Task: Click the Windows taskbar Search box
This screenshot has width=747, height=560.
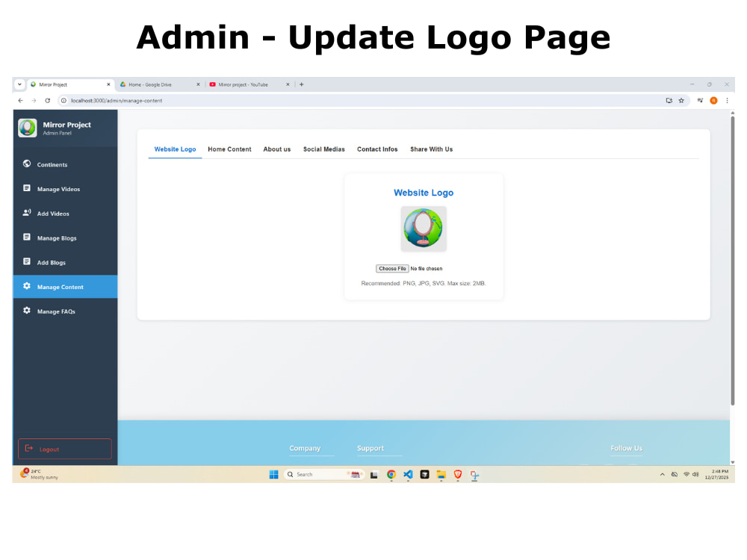Action: pos(324,474)
